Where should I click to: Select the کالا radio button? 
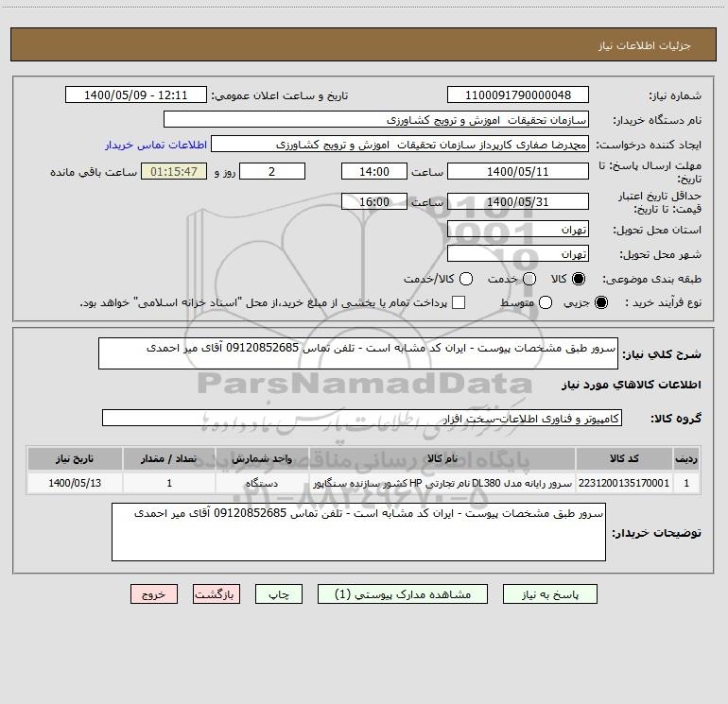[579, 279]
